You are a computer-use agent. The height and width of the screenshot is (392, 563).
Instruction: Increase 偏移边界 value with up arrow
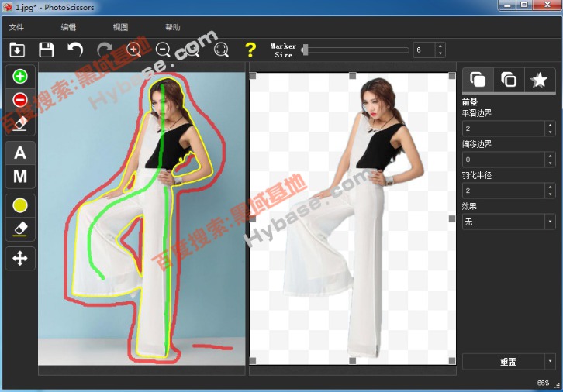[x=550, y=156]
